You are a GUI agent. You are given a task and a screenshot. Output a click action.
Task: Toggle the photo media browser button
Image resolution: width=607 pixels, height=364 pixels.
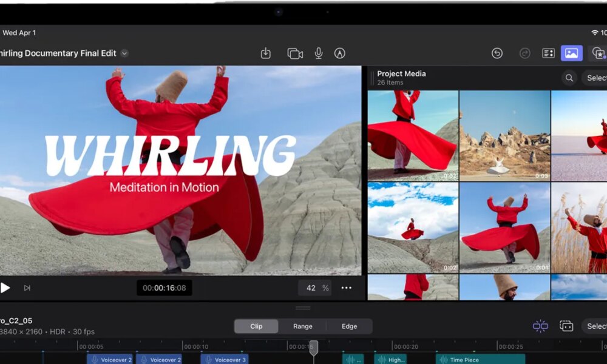pyautogui.click(x=571, y=53)
